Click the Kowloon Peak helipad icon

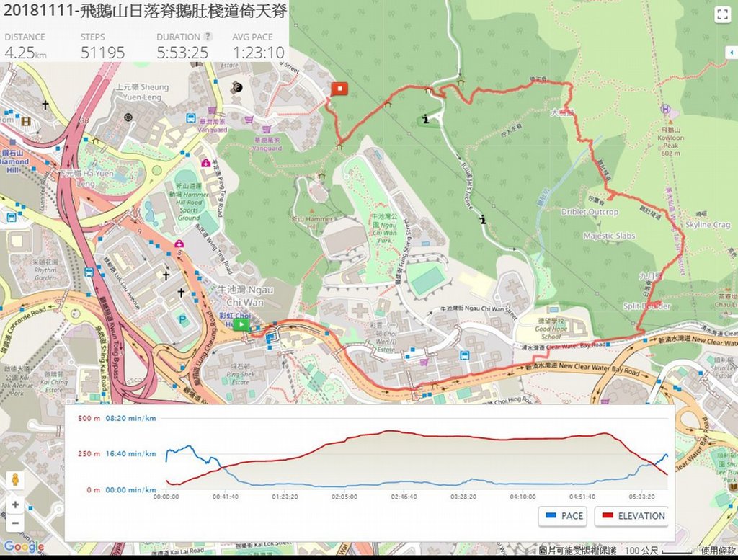[x=664, y=109]
